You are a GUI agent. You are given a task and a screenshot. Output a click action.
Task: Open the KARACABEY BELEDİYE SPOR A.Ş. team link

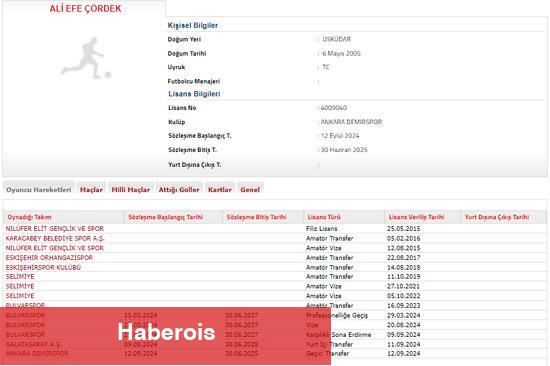tap(55, 238)
